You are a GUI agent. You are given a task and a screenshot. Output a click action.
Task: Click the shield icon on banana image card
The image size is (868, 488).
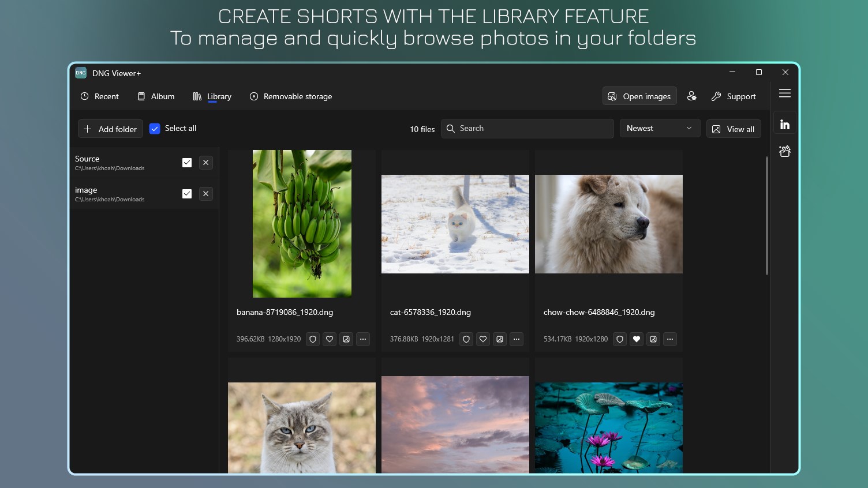coord(313,339)
